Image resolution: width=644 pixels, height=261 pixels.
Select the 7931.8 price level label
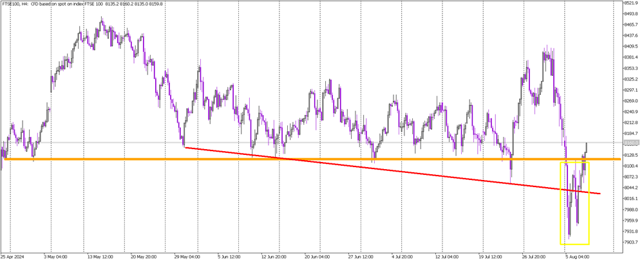[630, 231]
